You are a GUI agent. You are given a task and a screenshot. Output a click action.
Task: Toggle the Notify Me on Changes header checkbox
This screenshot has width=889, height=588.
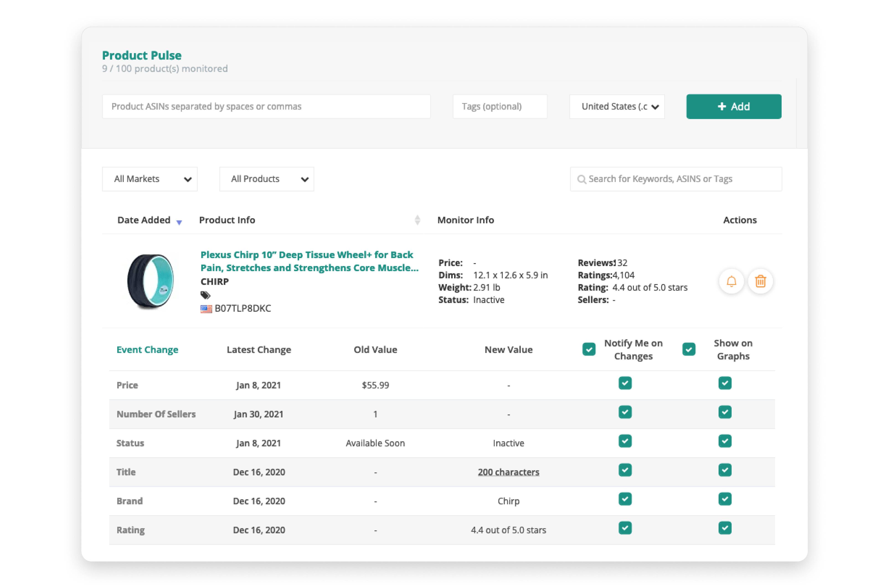click(x=589, y=349)
